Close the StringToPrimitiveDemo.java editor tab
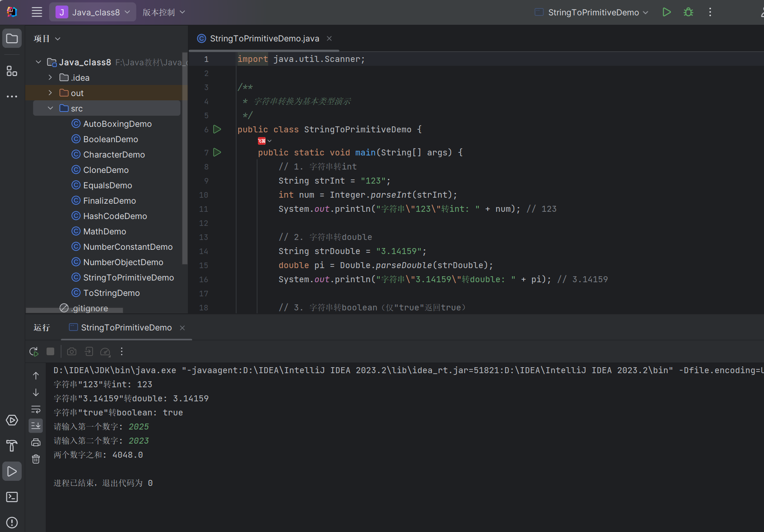This screenshot has width=764, height=532. tap(329, 38)
